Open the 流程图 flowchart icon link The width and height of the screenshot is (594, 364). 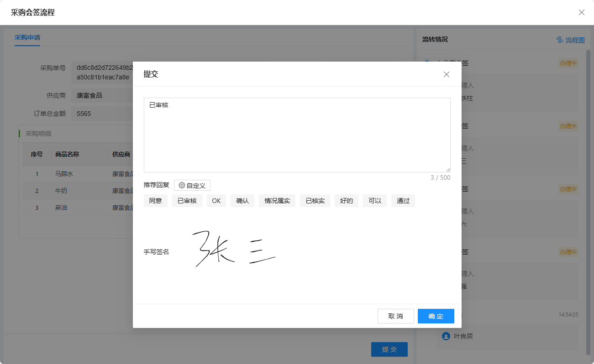[570, 40]
